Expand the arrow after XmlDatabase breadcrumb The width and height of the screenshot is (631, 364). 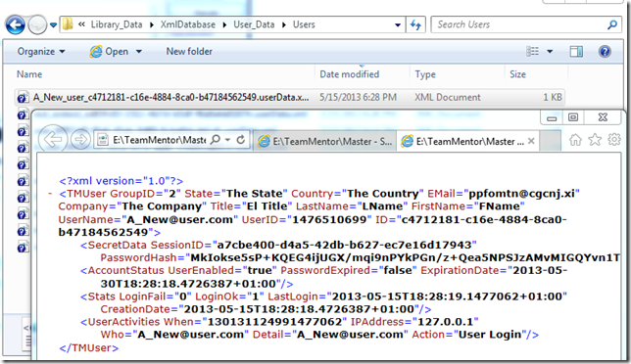coord(224,24)
